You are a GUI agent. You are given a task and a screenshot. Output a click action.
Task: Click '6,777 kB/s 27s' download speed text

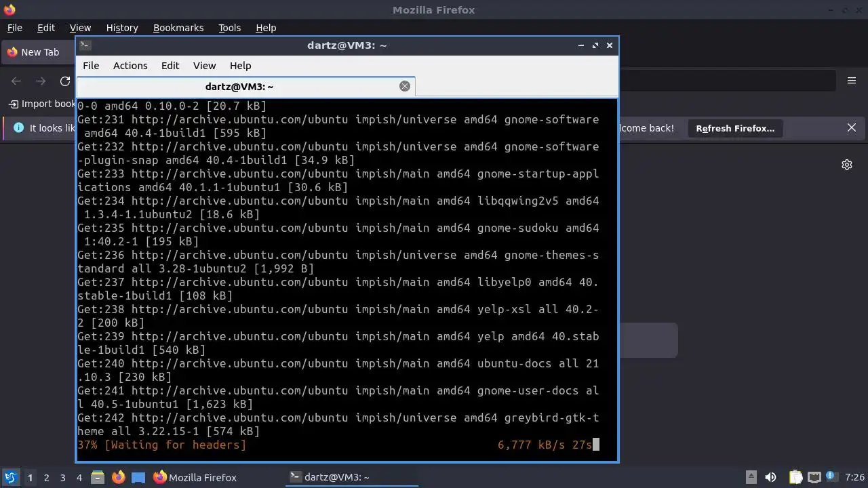pyautogui.click(x=545, y=445)
